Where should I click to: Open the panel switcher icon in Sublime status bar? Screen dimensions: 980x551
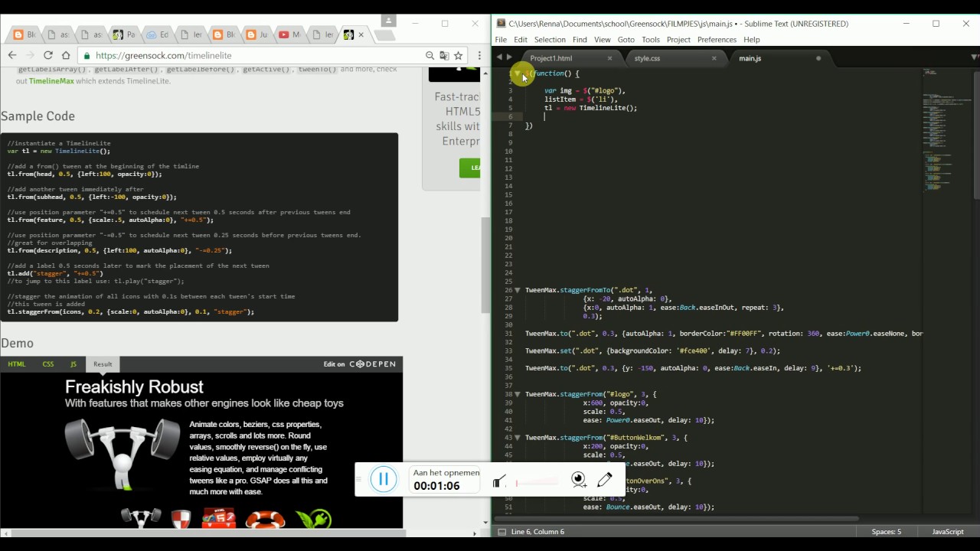(x=501, y=532)
